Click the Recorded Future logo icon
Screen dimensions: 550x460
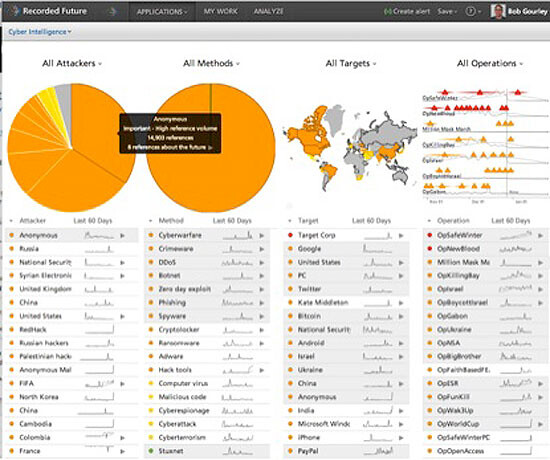tap(13, 11)
